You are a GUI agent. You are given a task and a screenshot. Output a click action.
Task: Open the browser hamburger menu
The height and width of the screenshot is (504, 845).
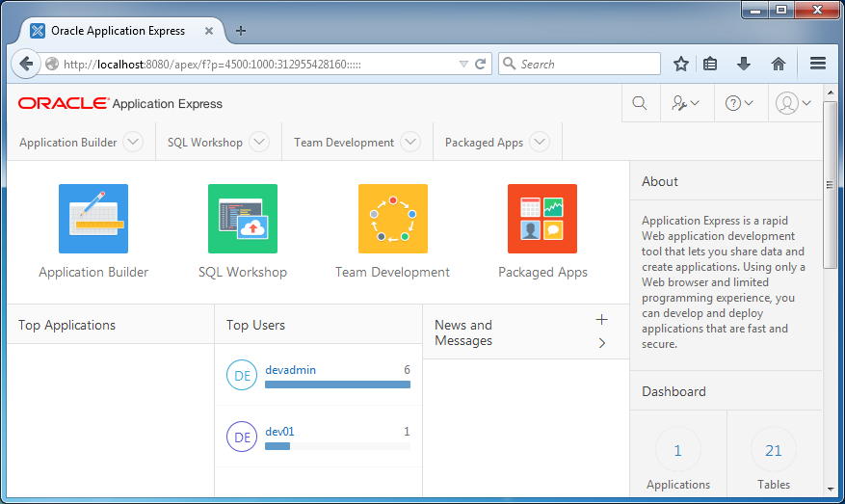pos(817,64)
